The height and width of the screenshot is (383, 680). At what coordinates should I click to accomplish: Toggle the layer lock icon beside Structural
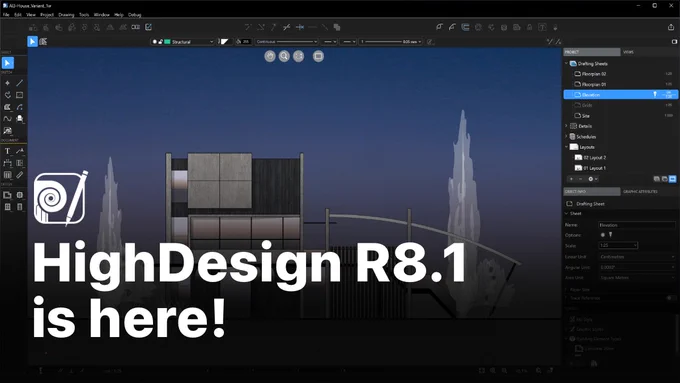(160, 42)
